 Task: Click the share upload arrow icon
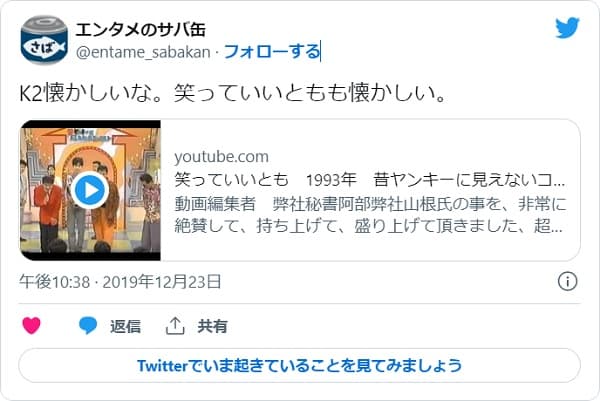(x=175, y=326)
